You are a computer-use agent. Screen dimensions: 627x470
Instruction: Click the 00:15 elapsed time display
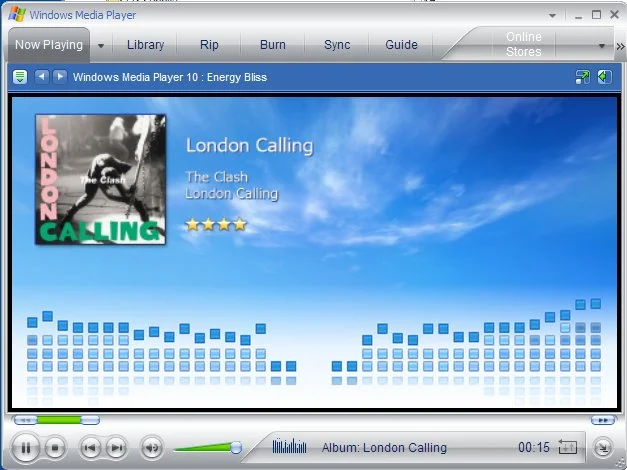534,447
